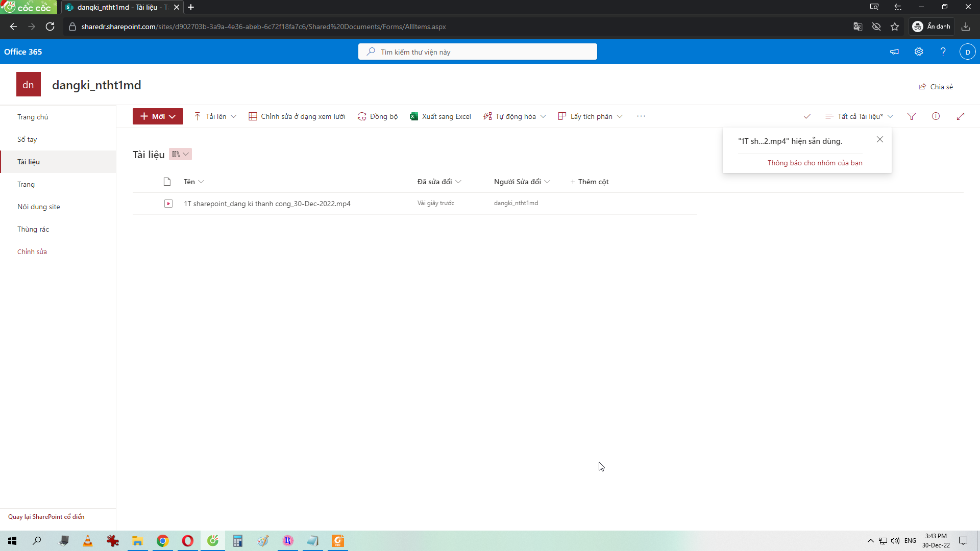Click the 'dn' site logo
This screenshot has width=980, height=551.
tap(29, 85)
